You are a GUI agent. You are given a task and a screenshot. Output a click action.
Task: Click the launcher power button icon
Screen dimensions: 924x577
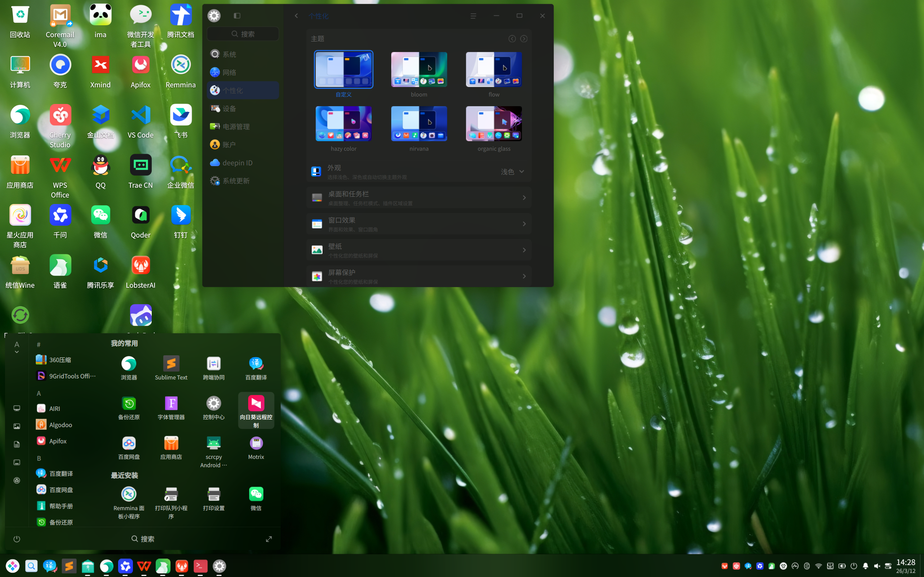17,539
